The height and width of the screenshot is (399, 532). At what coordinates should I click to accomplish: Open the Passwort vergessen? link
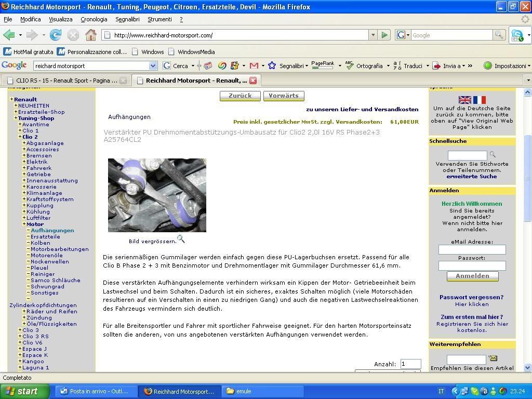click(472, 297)
